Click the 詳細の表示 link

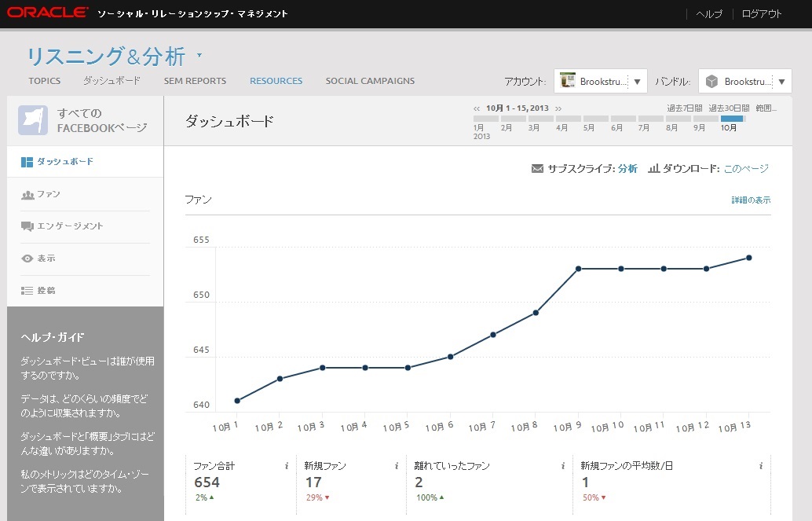point(751,200)
